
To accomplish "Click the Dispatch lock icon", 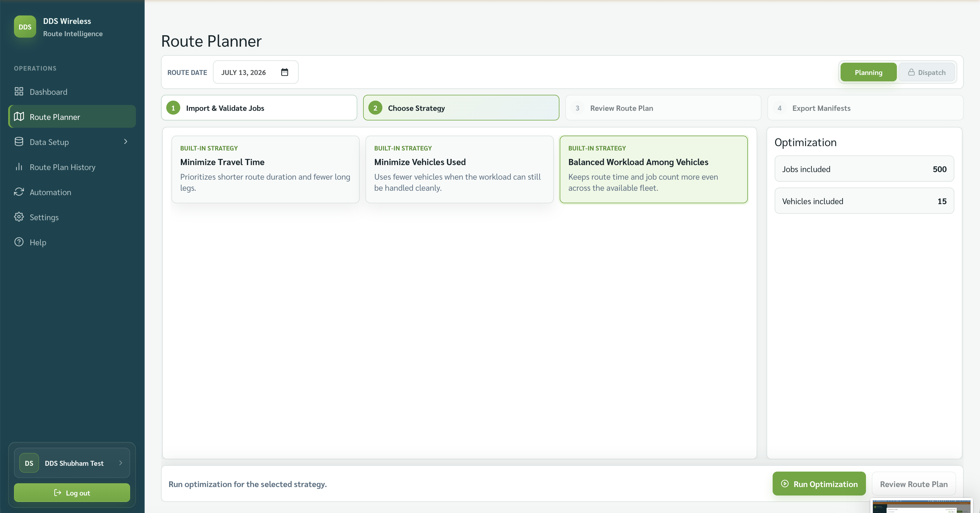I will point(911,72).
